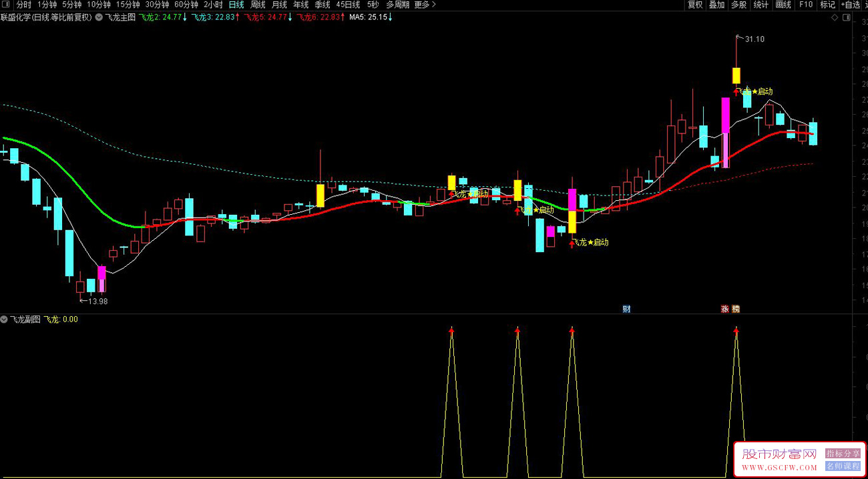868x479 pixels.
Task: Select the 年线 yearly period
Action: [301, 5]
